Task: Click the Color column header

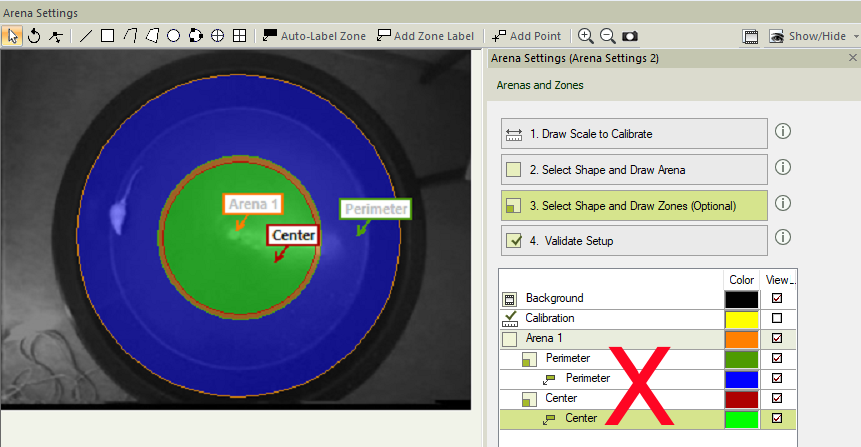Action: pyautogui.click(x=741, y=280)
